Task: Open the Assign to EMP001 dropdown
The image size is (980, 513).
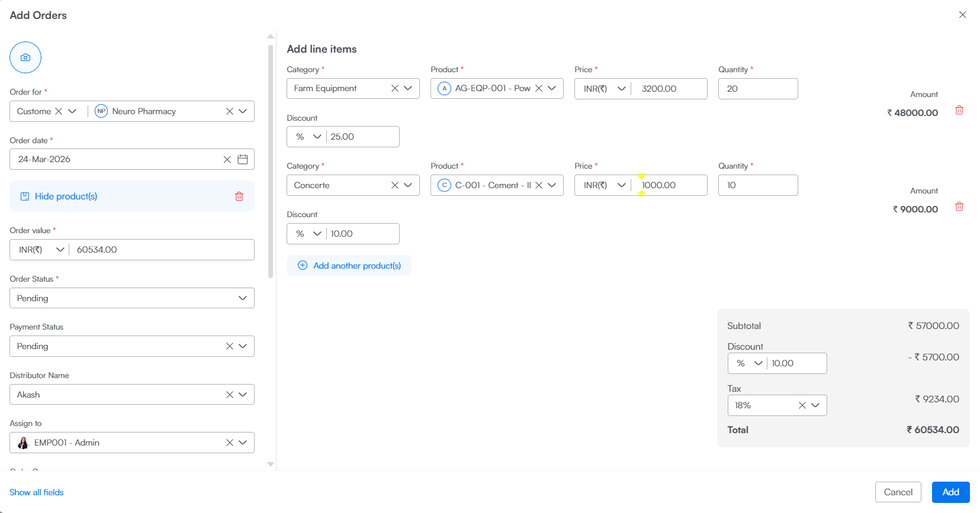Action: point(243,443)
